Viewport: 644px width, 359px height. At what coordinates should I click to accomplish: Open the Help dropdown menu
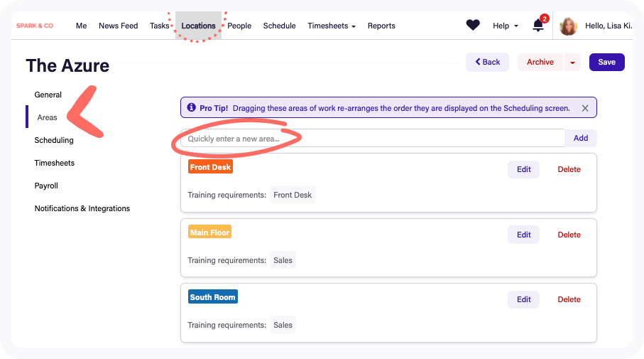[x=505, y=26]
